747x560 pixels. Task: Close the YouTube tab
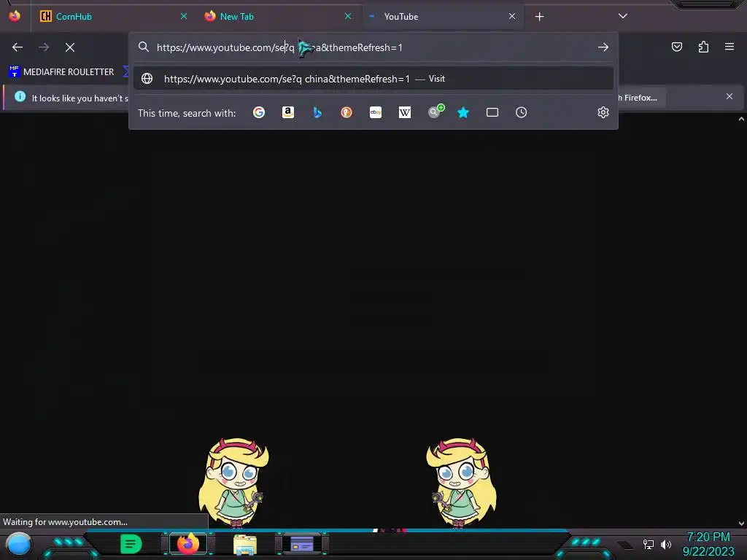[x=511, y=16]
